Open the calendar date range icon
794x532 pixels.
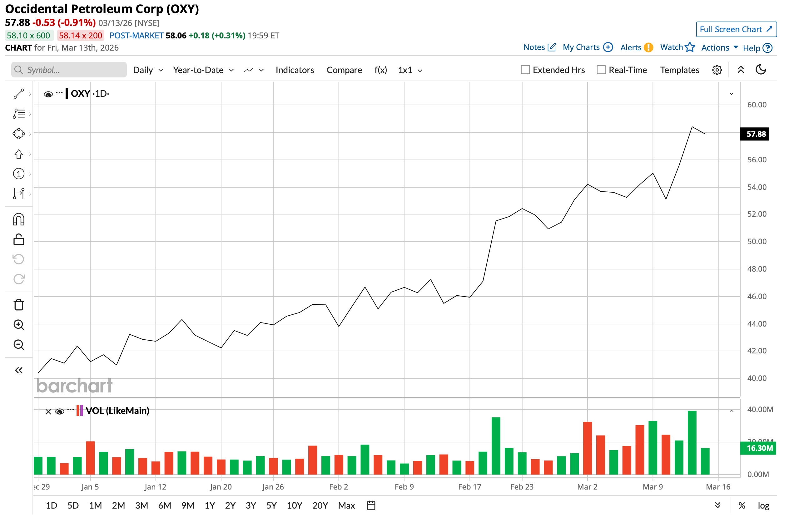click(x=371, y=505)
